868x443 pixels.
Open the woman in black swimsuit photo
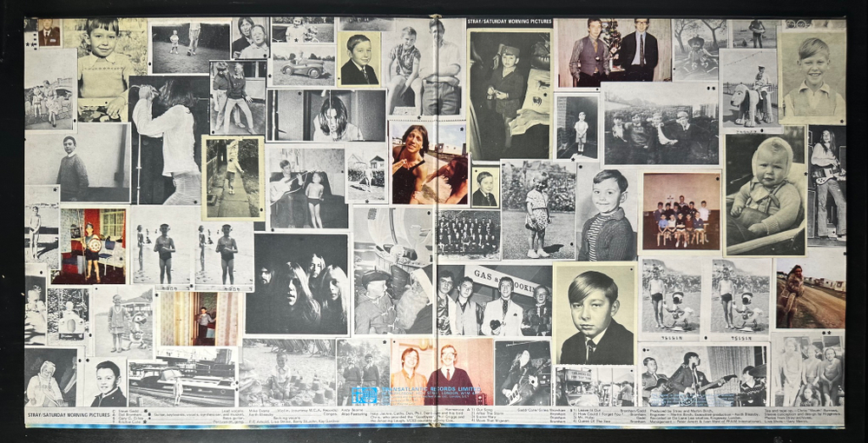(x=430, y=164)
